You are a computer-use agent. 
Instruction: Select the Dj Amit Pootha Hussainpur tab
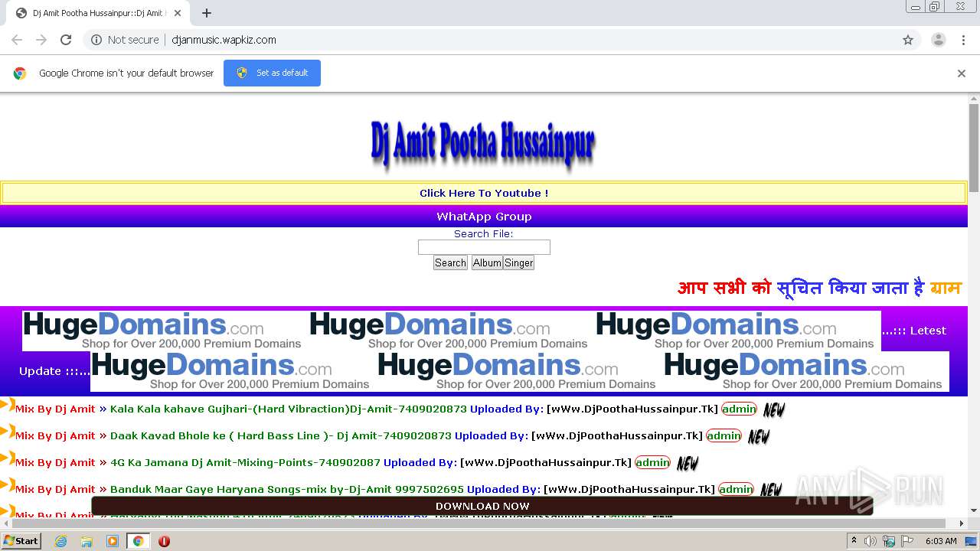(x=97, y=13)
